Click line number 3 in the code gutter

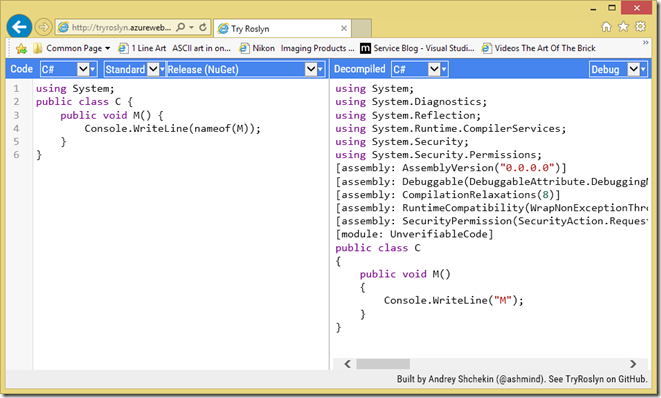point(16,116)
